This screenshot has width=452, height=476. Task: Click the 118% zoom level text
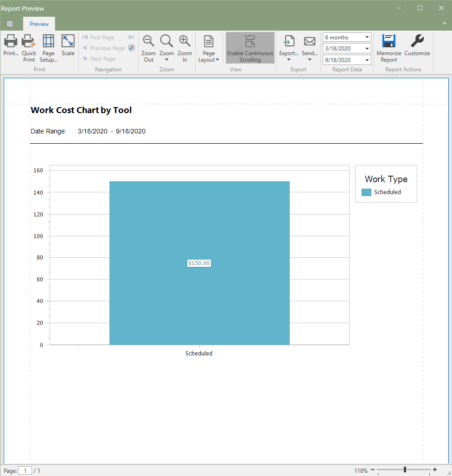[361, 470]
